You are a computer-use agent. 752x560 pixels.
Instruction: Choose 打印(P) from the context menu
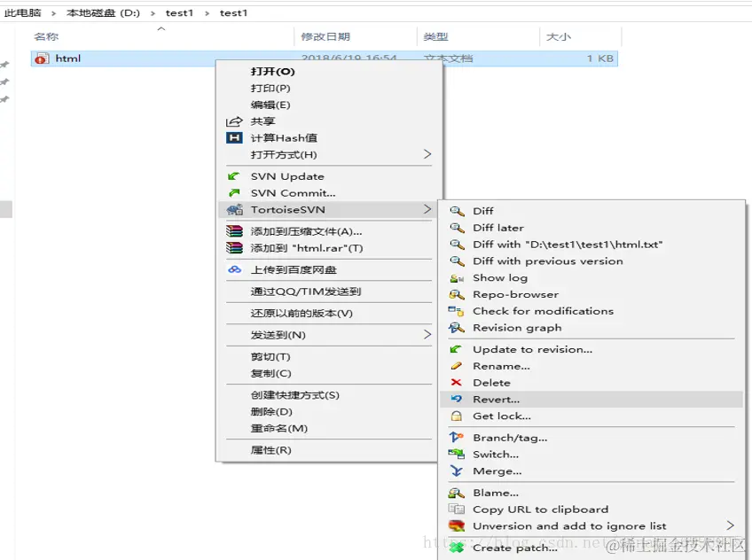[270, 88]
